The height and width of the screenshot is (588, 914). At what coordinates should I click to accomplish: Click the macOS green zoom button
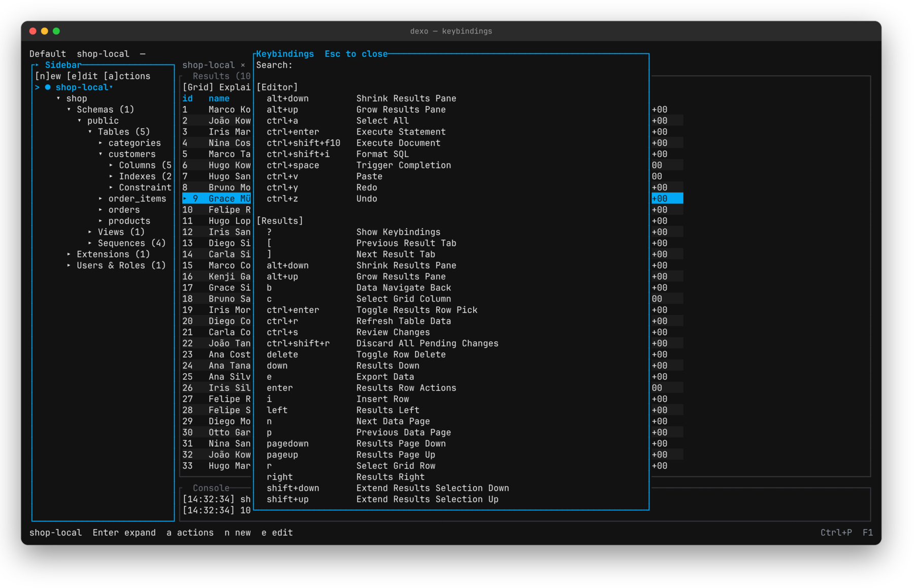(56, 31)
